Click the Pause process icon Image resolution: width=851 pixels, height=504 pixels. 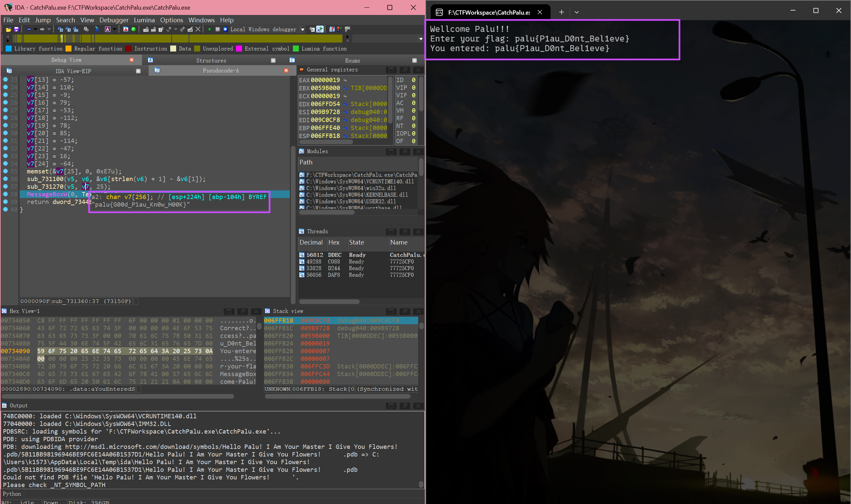[217, 30]
